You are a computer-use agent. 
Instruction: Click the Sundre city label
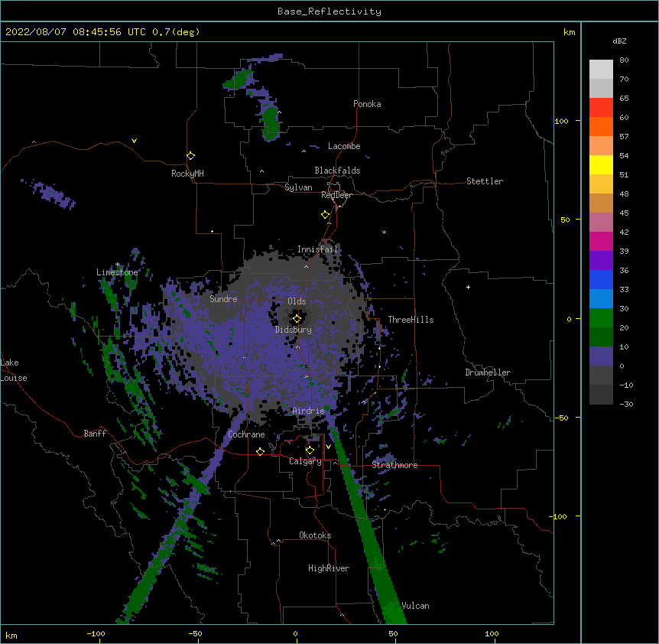click(x=223, y=299)
